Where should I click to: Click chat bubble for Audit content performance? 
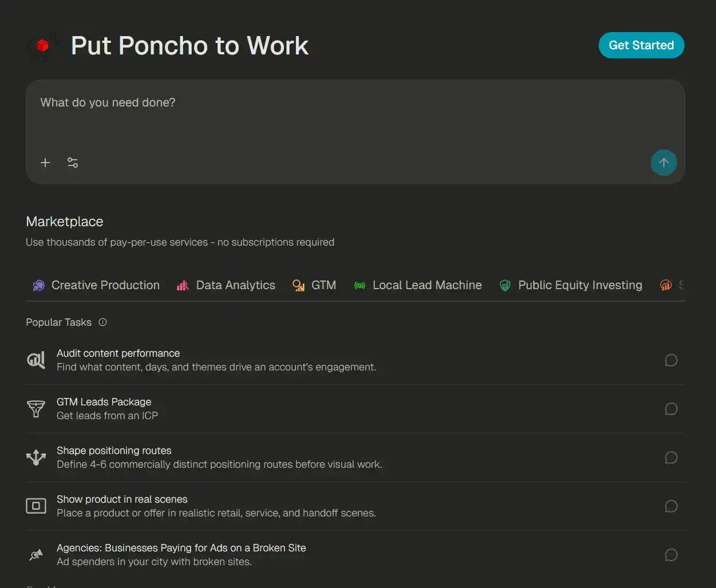671,360
